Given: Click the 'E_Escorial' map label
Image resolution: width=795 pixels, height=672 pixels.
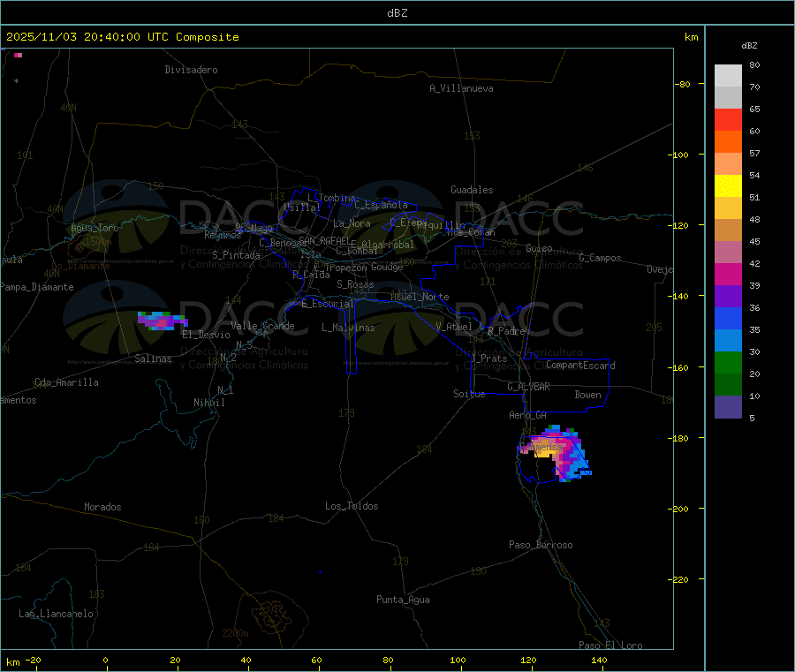Looking at the screenshot, I should [327, 304].
